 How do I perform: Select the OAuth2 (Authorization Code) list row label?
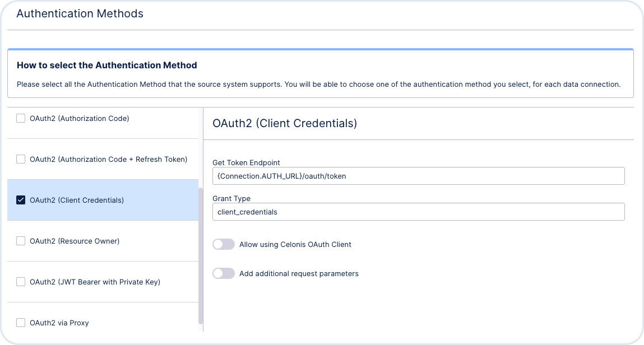tap(79, 118)
